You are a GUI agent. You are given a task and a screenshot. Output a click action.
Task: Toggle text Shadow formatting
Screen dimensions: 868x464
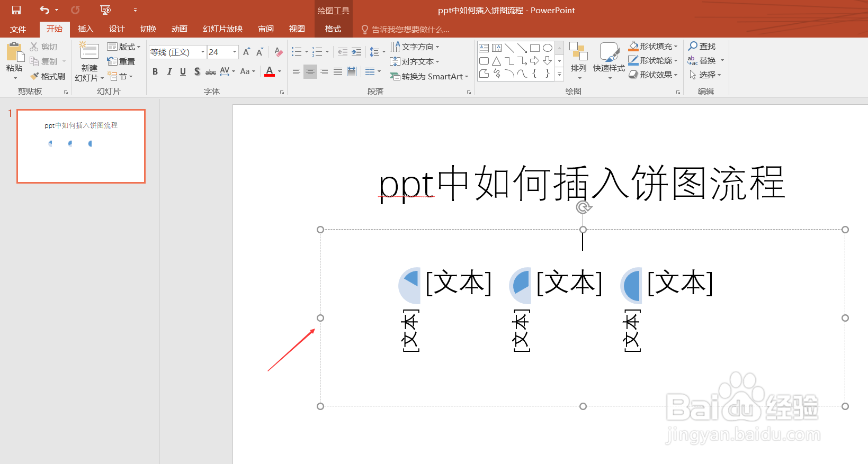197,71
